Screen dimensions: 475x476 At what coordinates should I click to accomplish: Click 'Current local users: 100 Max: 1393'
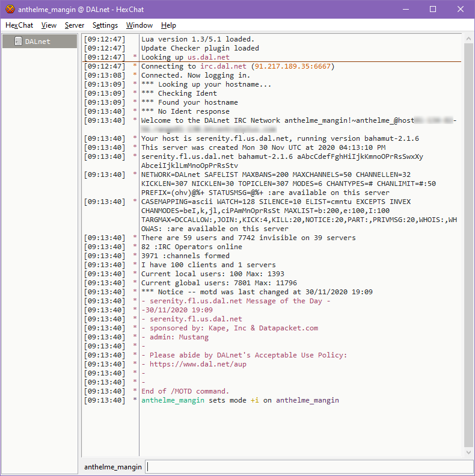213,274
